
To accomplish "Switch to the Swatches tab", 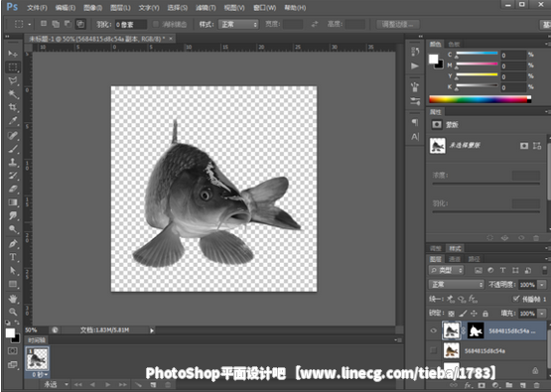I will point(454,44).
